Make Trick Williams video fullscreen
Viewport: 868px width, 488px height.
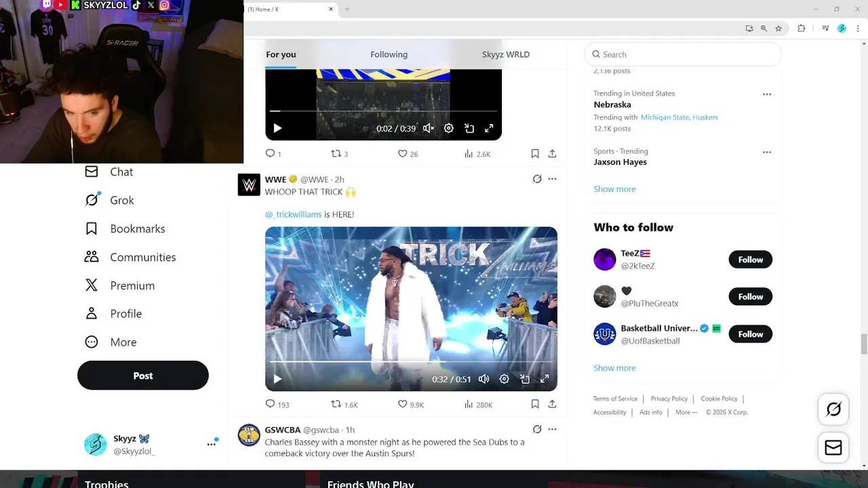tap(545, 379)
